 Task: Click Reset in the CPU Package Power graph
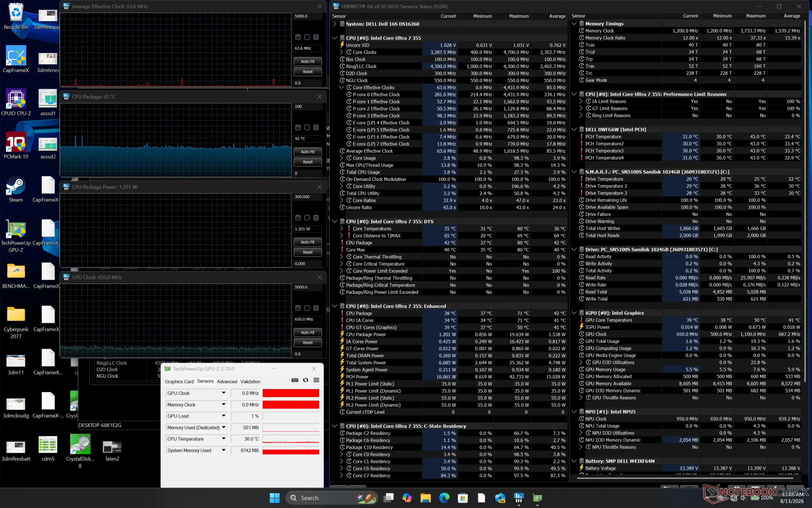coord(308,252)
